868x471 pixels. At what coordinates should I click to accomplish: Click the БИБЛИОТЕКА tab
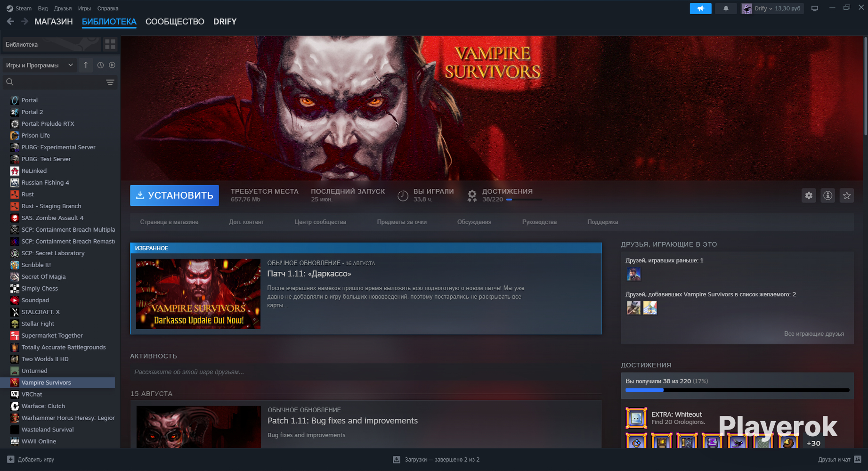click(x=109, y=22)
